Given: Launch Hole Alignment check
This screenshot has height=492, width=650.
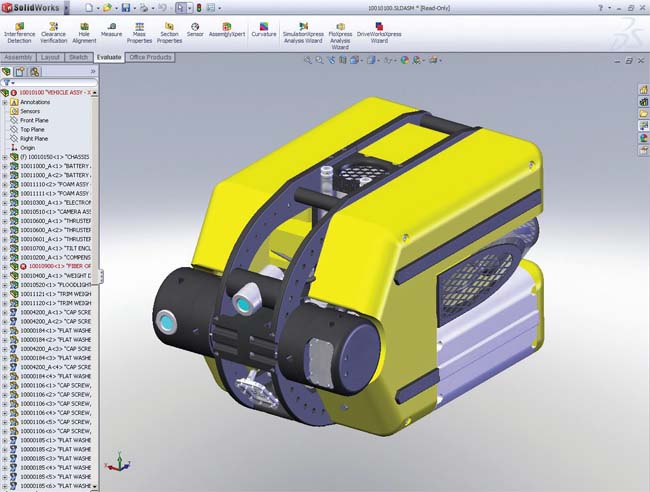Looking at the screenshot, I should tap(84, 33).
